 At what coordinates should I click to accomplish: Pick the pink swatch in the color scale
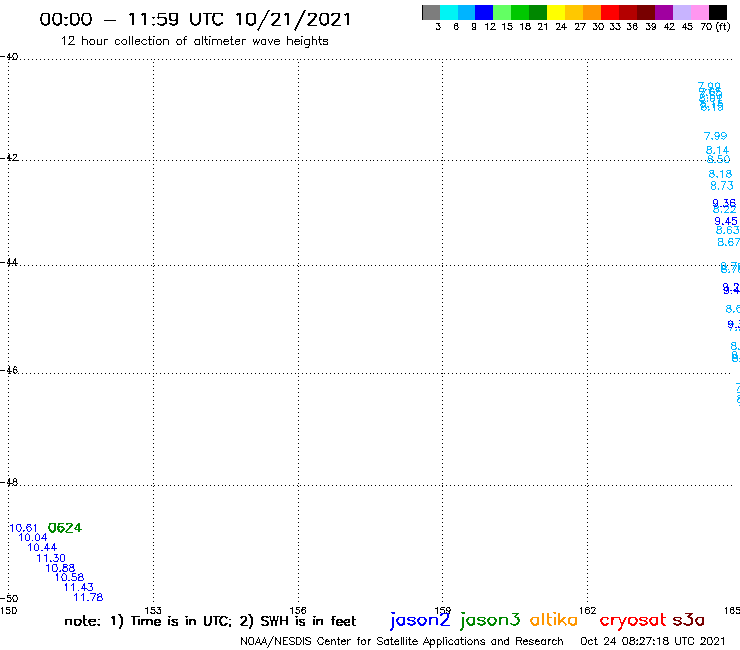(700, 12)
